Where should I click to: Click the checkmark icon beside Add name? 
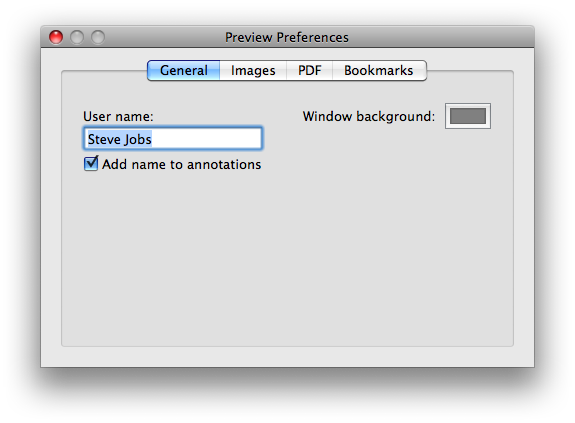tap(91, 163)
